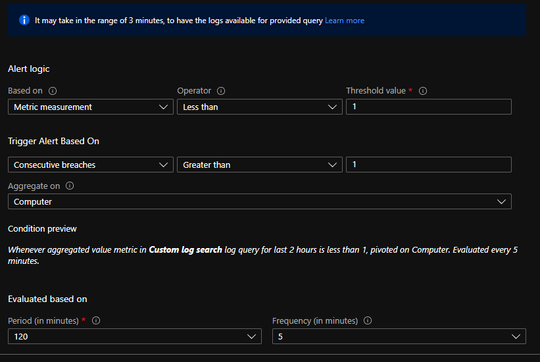Click info icon next to Based on
This screenshot has width=540, height=362.
pyautogui.click(x=53, y=91)
